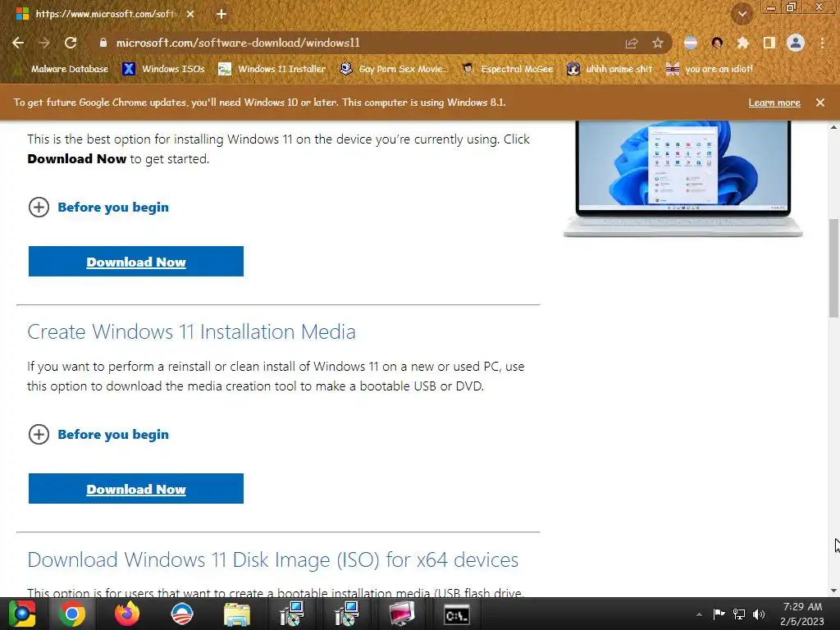This screenshot has width=840, height=630.
Task: Click the Create Windows 11 Installation Media heading
Action: coord(191,332)
